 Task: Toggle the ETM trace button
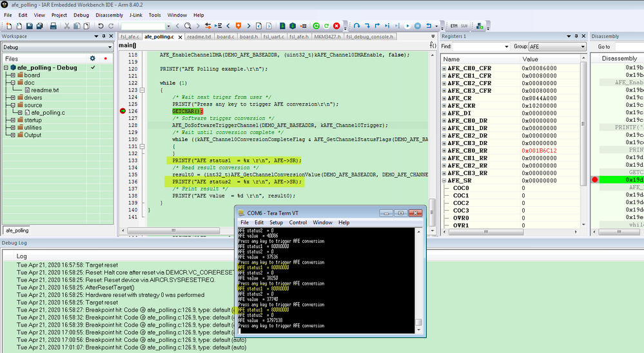[x=454, y=26]
